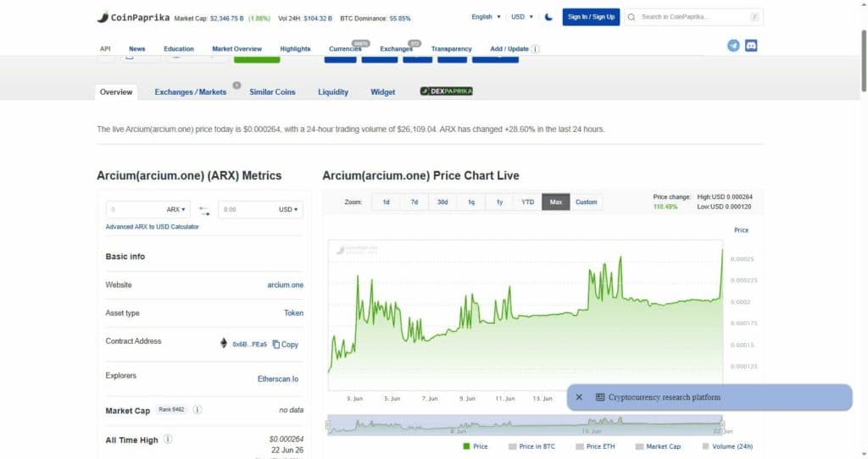Toggle Market Cap series legend

[658, 446]
